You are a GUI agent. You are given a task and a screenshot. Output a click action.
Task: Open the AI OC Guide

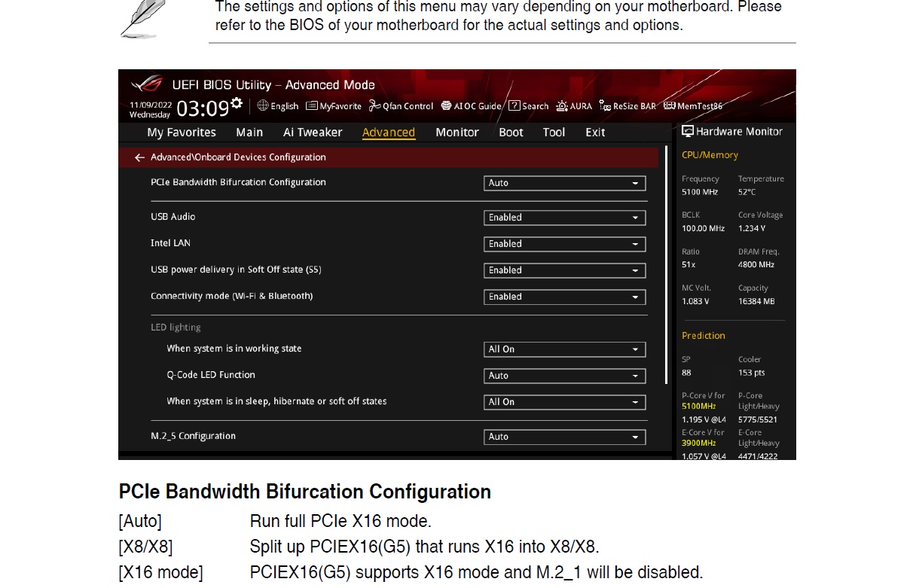point(471,106)
